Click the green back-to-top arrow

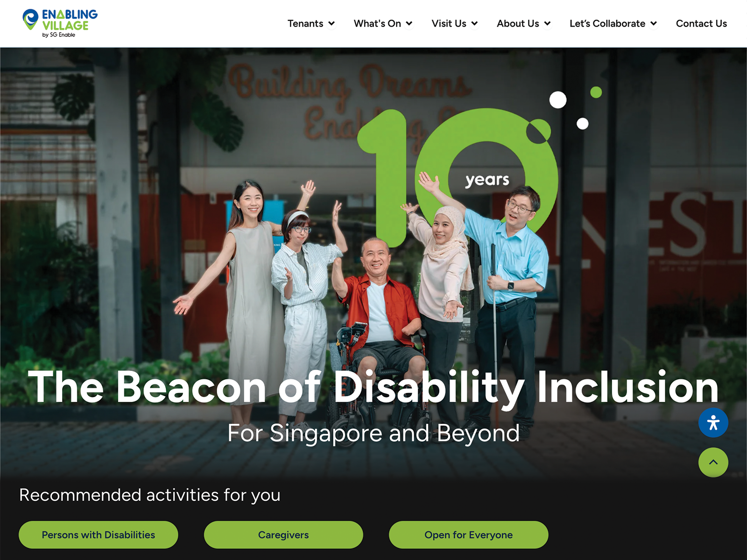[x=713, y=462]
